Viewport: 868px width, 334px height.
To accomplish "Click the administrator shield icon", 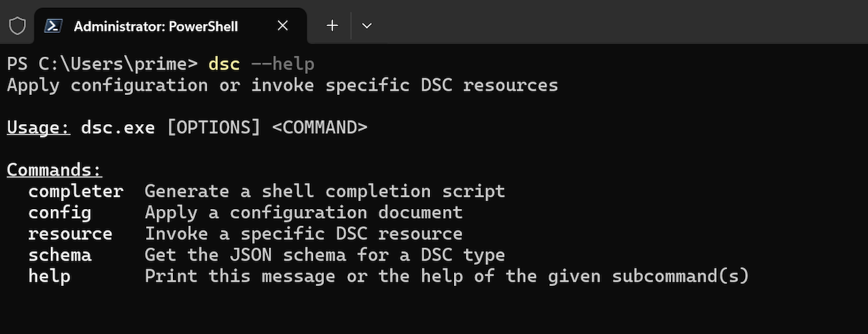I will (x=17, y=26).
